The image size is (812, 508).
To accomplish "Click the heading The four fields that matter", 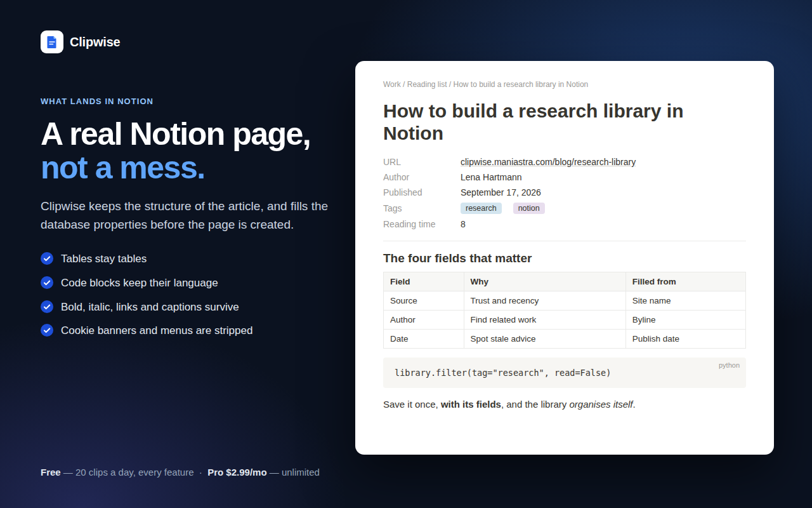I will (457, 258).
